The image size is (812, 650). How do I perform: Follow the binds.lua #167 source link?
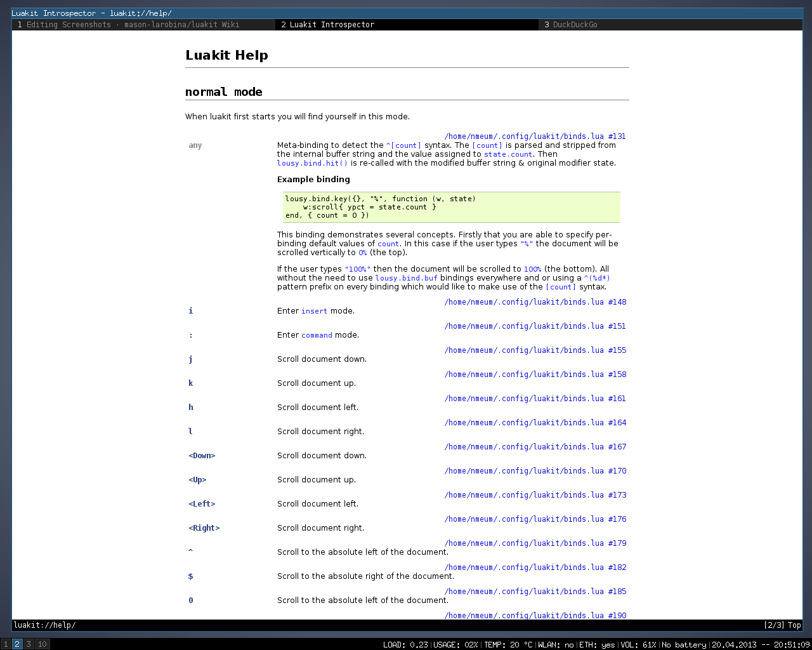(535, 447)
